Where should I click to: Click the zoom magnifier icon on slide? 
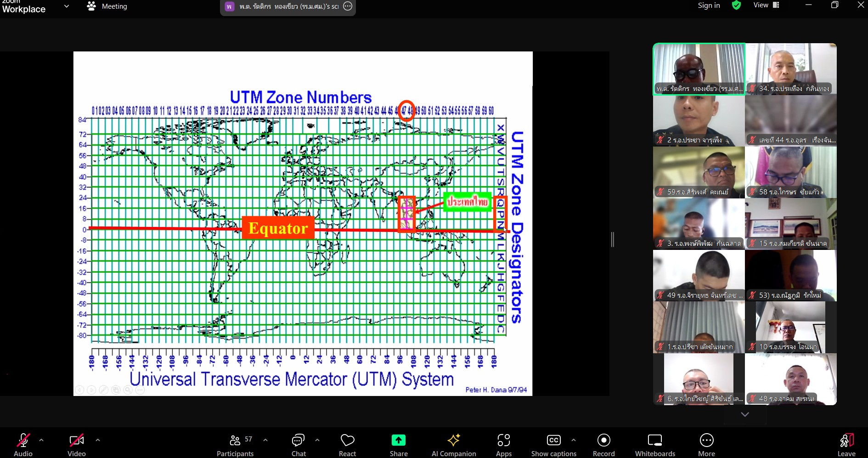(128, 390)
